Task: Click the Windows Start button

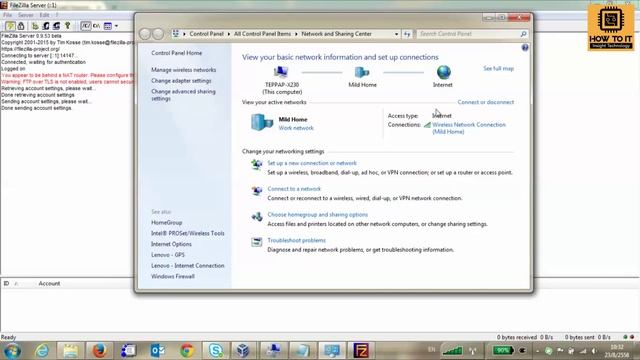Action: pyautogui.click(x=12, y=351)
